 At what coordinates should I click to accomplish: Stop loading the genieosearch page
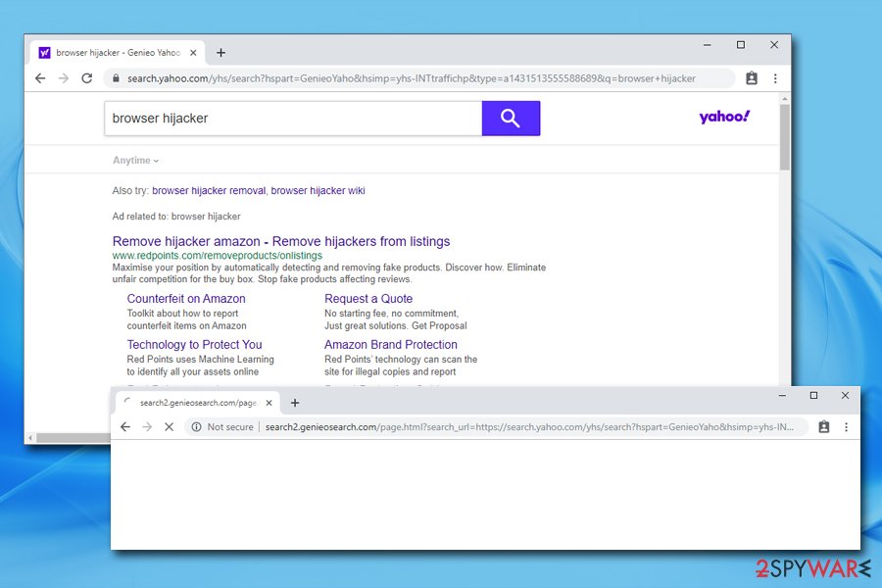169,427
